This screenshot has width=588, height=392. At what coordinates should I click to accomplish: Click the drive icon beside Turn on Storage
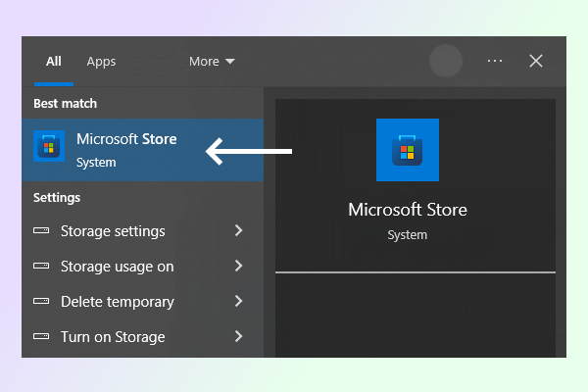coord(41,337)
